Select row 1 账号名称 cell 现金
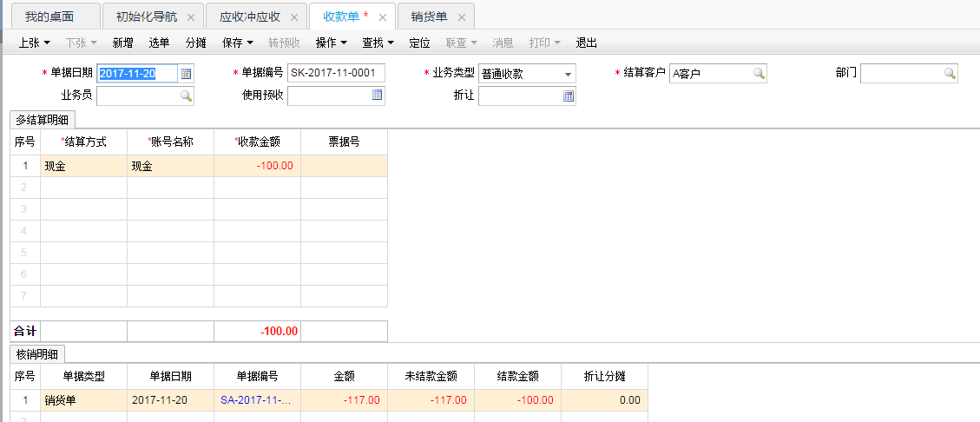The image size is (980, 422). coord(171,167)
